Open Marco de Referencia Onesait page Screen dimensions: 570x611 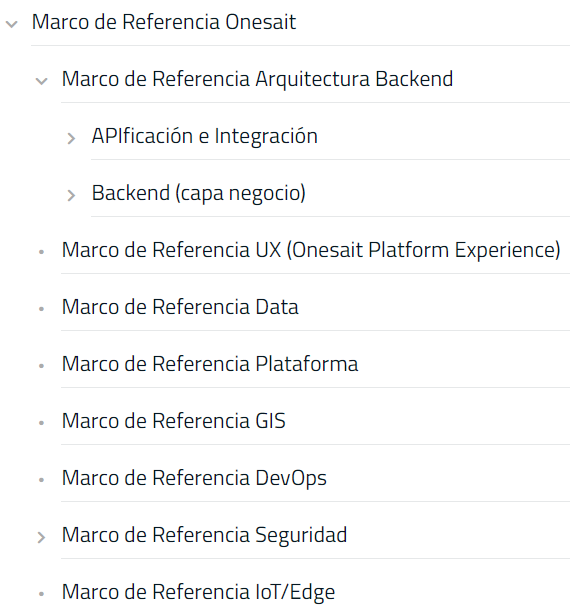164,22
